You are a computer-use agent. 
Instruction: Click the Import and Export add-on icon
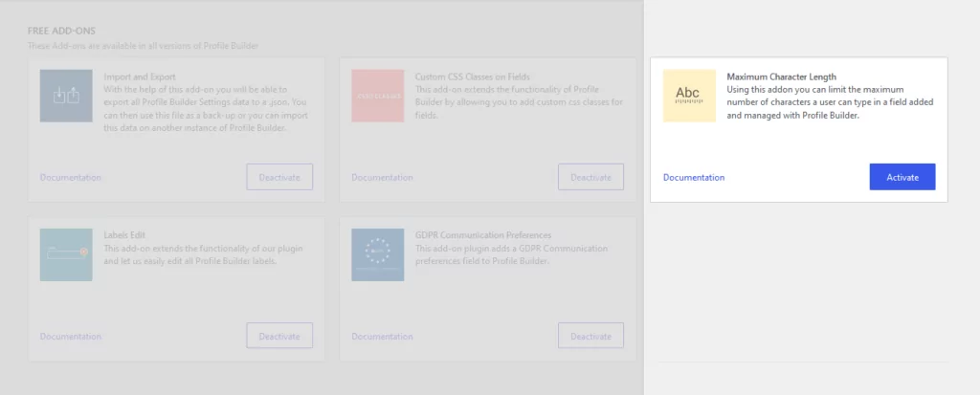(x=66, y=96)
